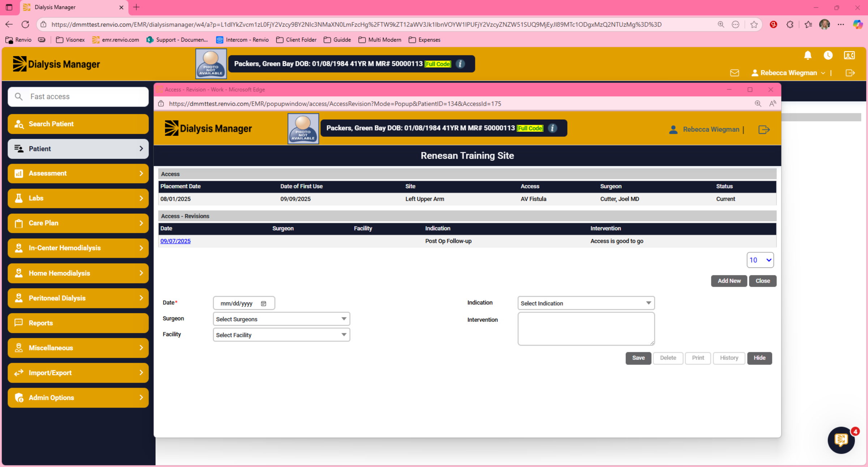Open the Intercom - Renvio bookmark
The image size is (868, 467).
(x=242, y=40)
